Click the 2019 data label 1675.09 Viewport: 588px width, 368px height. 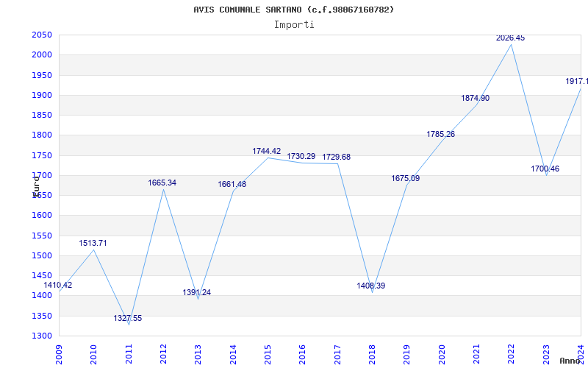[x=406, y=178]
